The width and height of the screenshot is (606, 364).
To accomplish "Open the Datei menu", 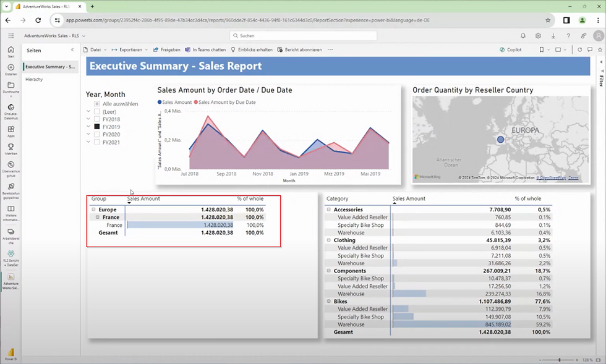I will pyautogui.click(x=95, y=49).
